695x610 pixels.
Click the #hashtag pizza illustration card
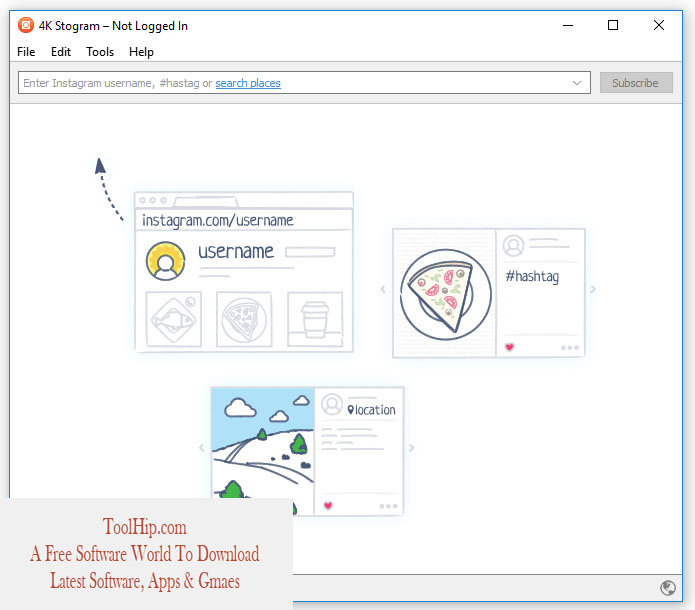pyautogui.click(x=489, y=293)
